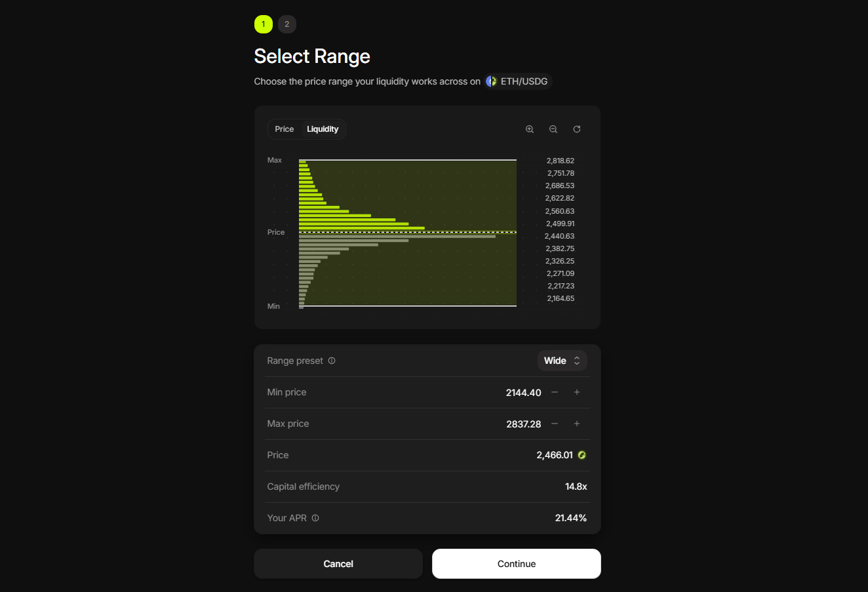Image resolution: width=868 pixels, height=592 pixels.
Task: Click the 14.8x capital efficiency value
Action: click(576, 486)
